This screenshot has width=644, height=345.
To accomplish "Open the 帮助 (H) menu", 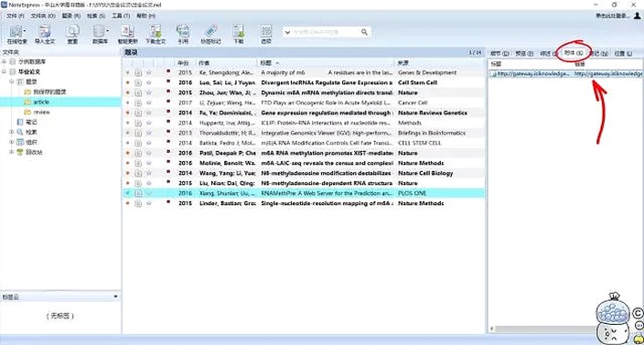I will 145,16.
